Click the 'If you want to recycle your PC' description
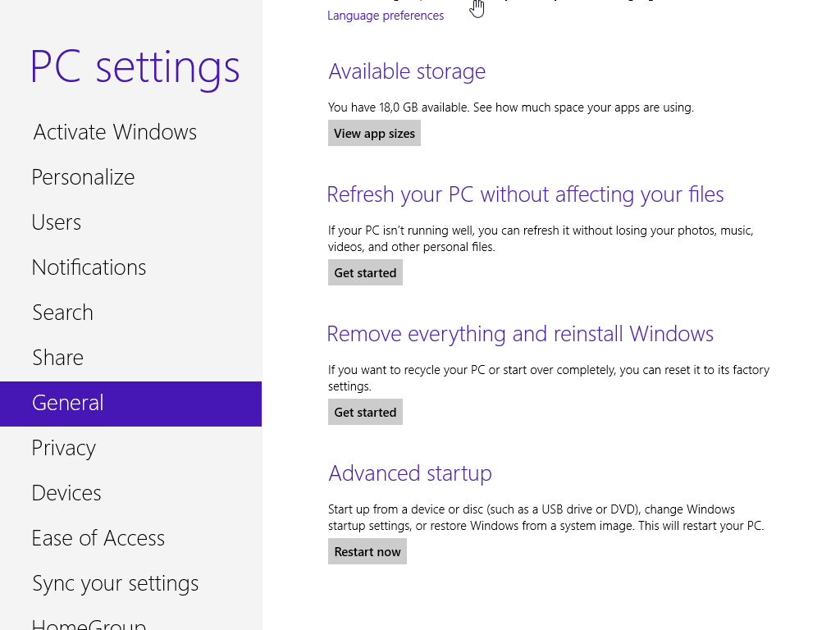The height and width of the screenshot is (630, 840). click(549, 377)
